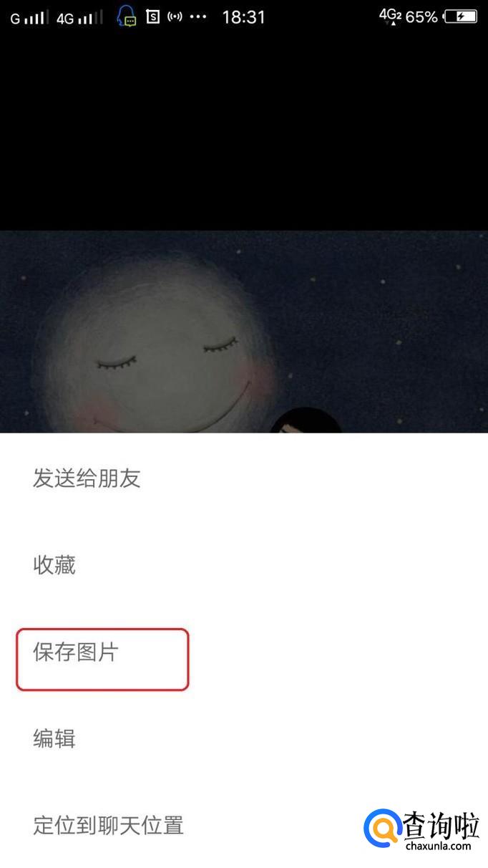Tap the 18:31 clock in status bar
Image resolution: width=488 pixels, height=868 pixels.
[243, 17]
